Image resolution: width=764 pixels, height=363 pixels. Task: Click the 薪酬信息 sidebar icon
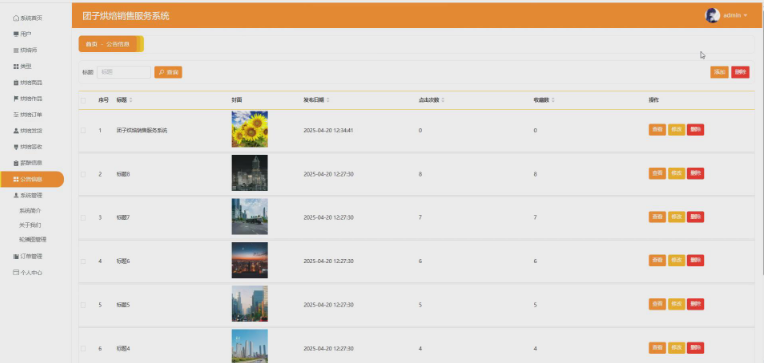(16, 163)
